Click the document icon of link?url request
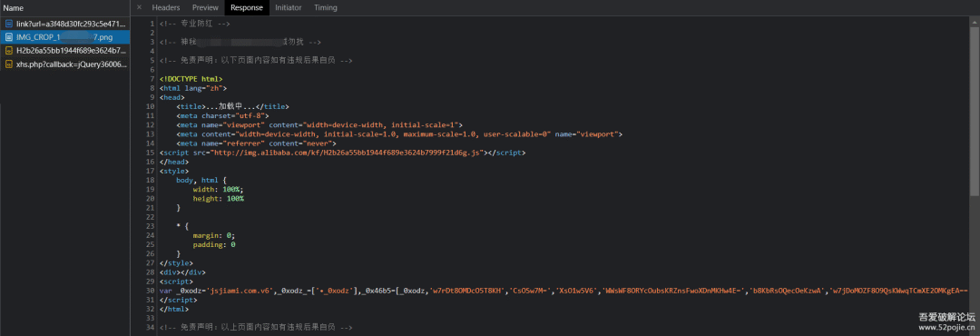 point(9,23)
